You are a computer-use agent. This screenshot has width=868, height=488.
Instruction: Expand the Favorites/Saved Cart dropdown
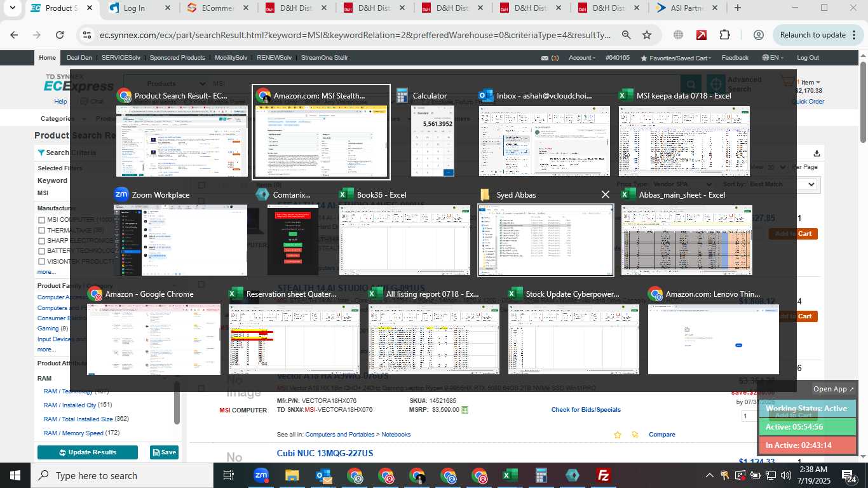pyautogui.click(x=677, y=58)
